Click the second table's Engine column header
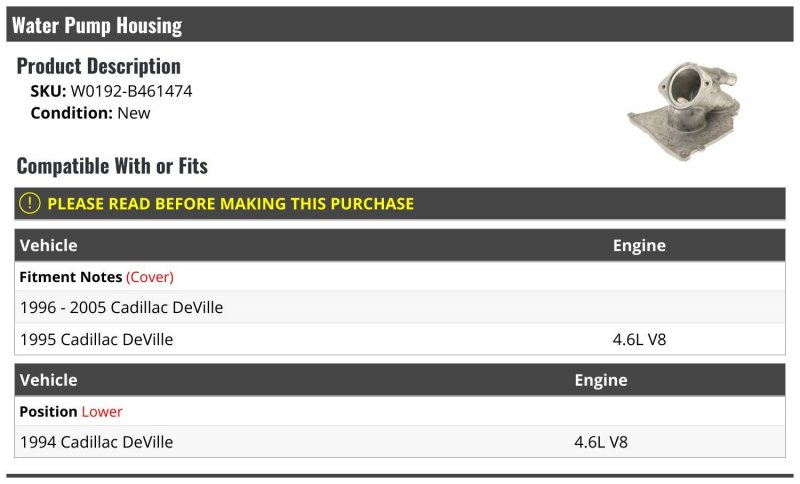The image size is (800, 484). [x=601, y=380]
